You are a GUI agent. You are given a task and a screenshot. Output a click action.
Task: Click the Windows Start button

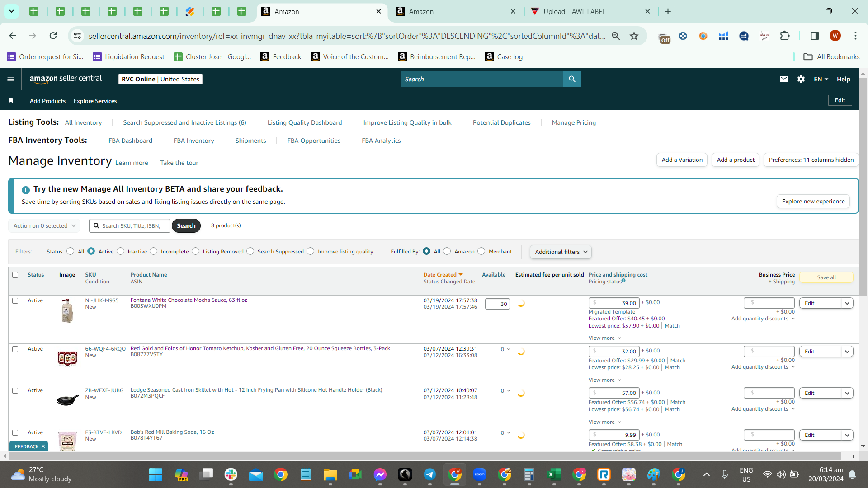click(x=156, y=474)
